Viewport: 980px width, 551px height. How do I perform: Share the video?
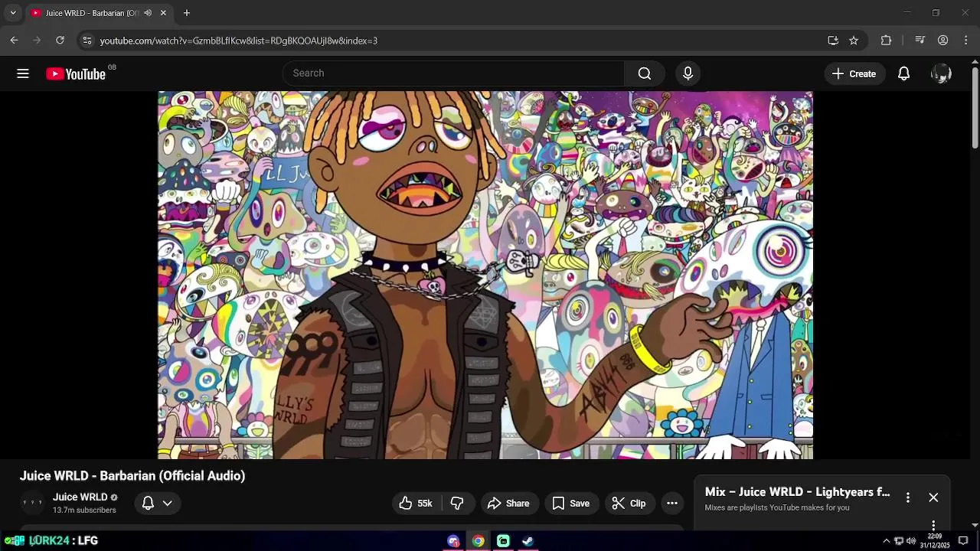[508, 503]
